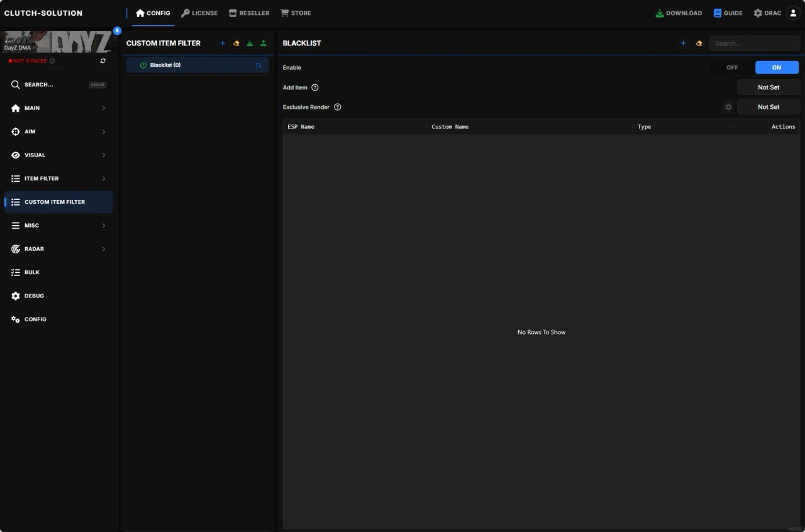Open the Item Filter menu section

point(58,179)
